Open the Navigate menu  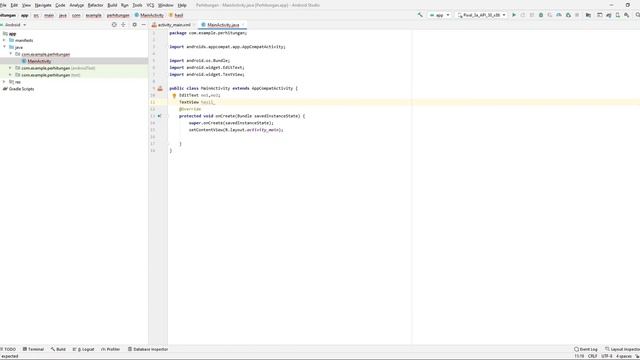[43, 5]
